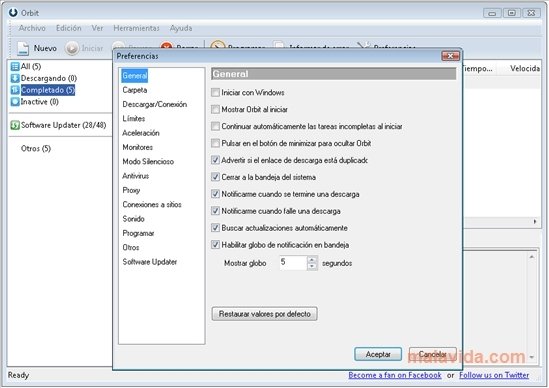Screen dimensions: 549x388
Task: Enable Continuar automáticamente las tareas incompletas
Action: click(x=215, y=126)
